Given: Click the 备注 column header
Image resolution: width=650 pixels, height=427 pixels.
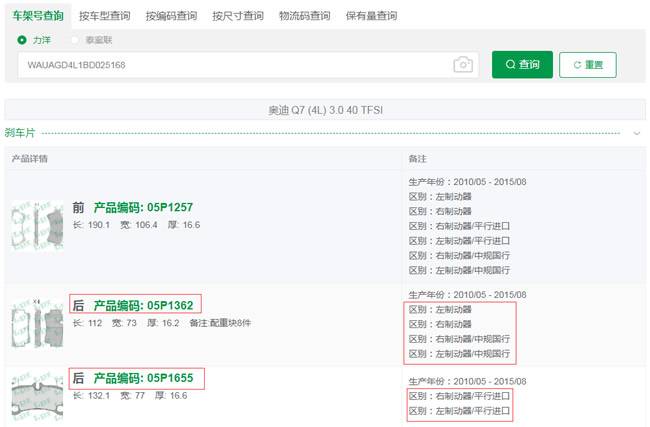Looking at the screenshot, I should (417, 159).
